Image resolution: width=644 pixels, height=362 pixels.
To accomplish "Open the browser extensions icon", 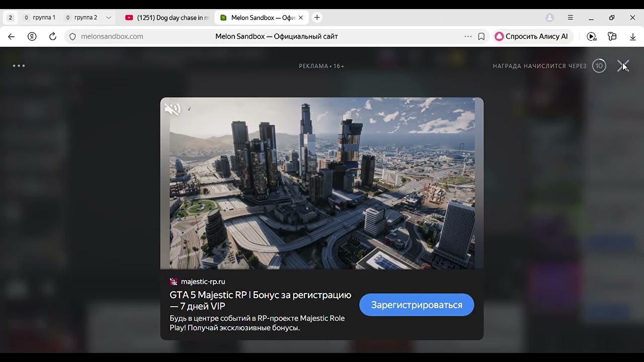I will pos(612,36).
